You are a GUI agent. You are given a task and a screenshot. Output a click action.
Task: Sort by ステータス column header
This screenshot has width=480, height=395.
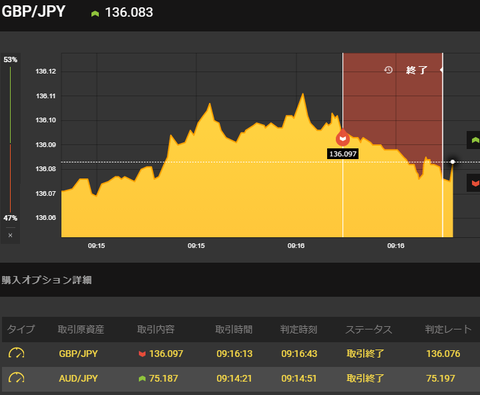tap(369, 330)
